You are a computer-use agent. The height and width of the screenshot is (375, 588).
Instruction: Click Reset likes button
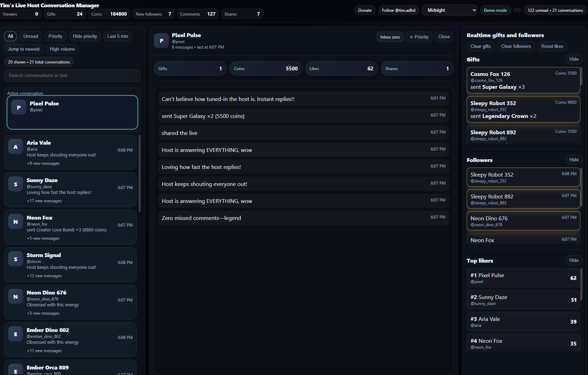[x=552, y=46]
